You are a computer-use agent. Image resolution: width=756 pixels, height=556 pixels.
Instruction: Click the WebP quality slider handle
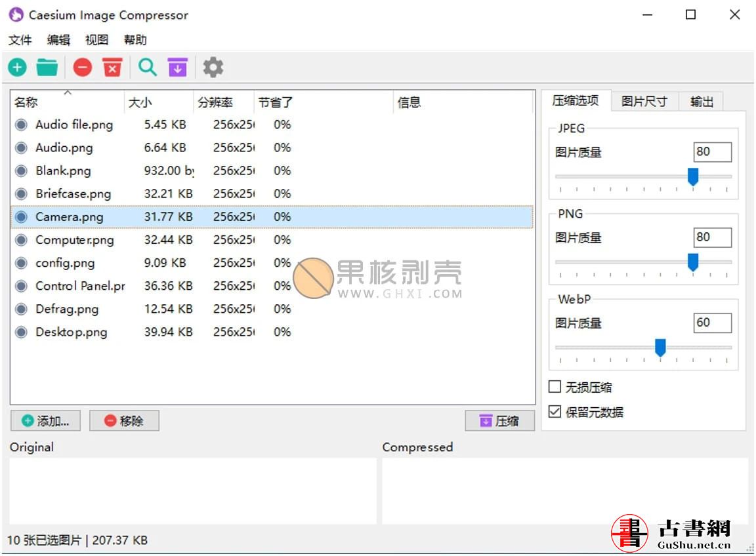click(660, 347)
